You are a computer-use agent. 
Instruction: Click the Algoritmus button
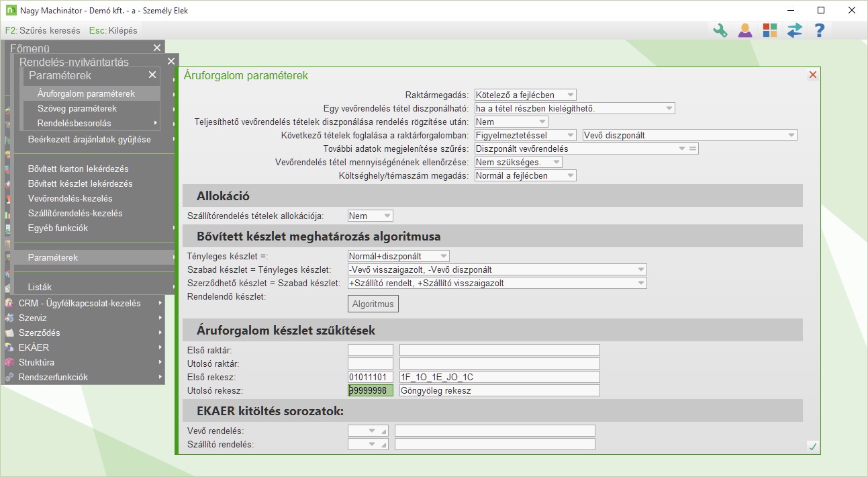(x=373, y=304)
